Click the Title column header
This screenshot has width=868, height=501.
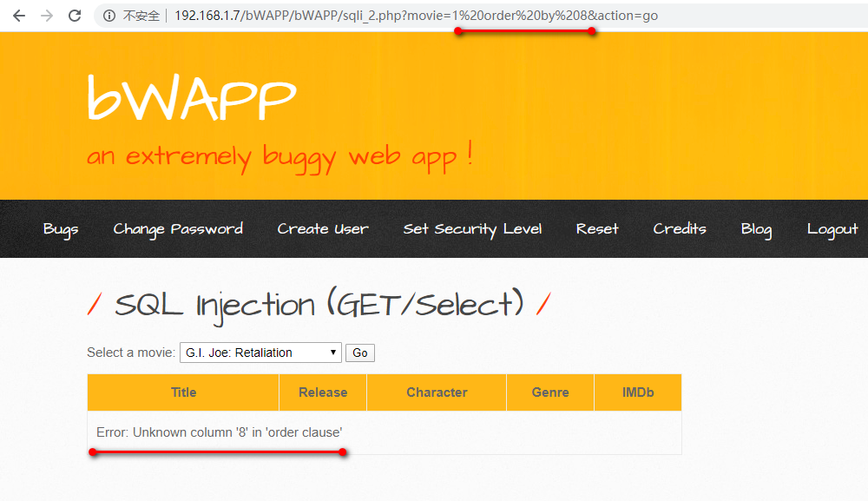pyautogui.click(x=183, y=392)
